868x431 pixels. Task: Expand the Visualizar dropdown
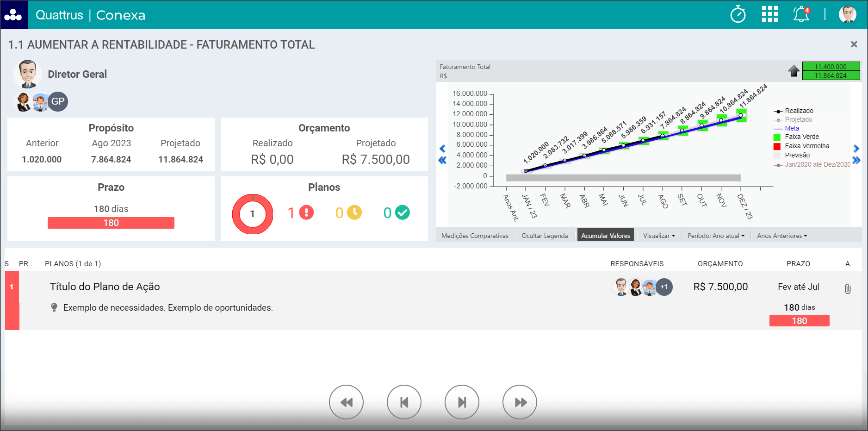tap(658, 236)
